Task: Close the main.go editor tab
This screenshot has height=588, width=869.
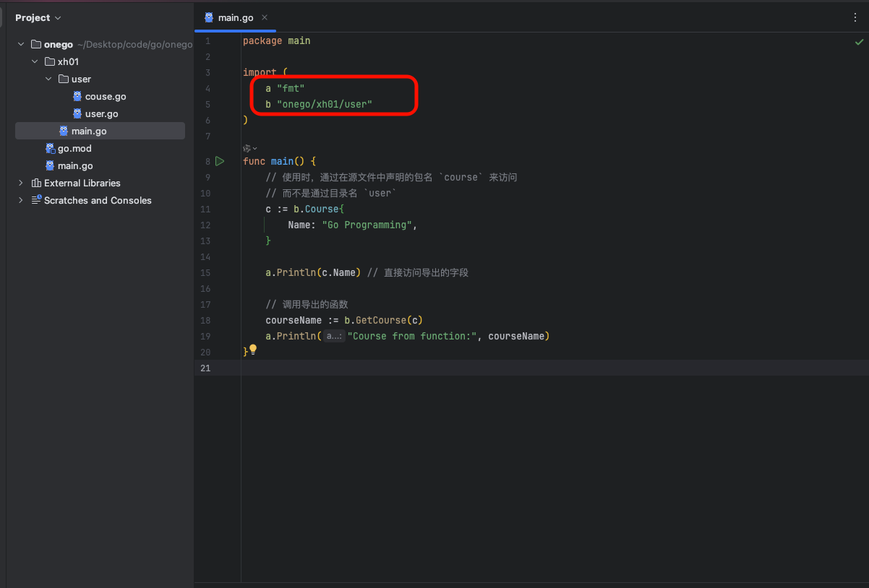Action: (x=265, y=17)
